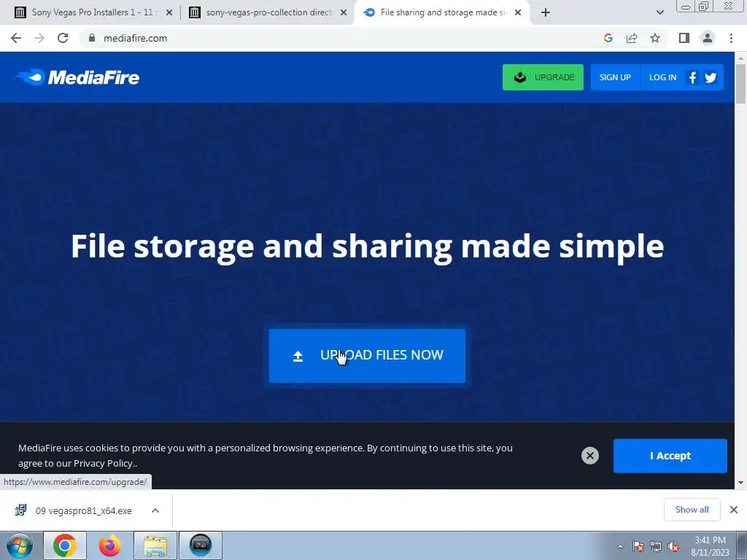Viewport: 747px width, 560px height.
Task: Show hidden tray icons arrow
Action: (620, 546)
